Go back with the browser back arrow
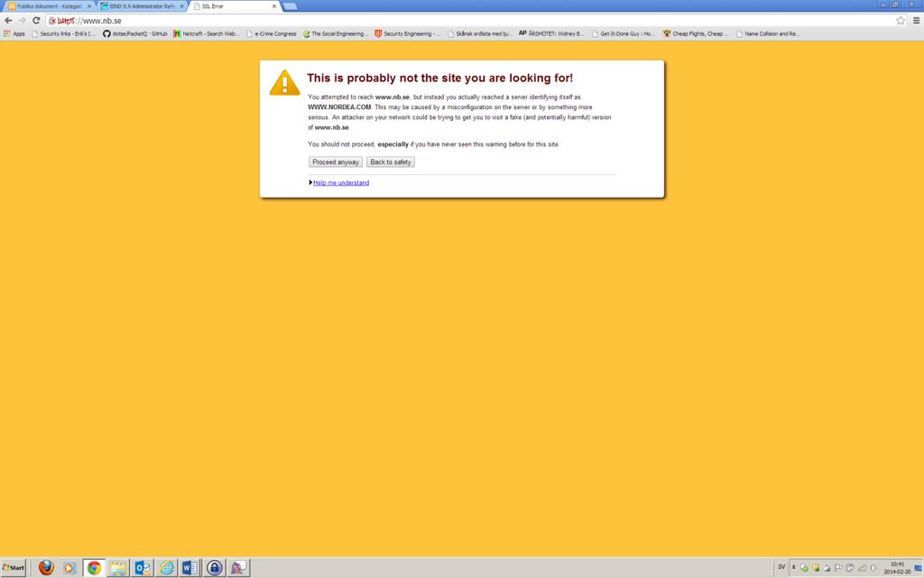Image resolution: width=924 pixels, height=578 pixels. 8,21
